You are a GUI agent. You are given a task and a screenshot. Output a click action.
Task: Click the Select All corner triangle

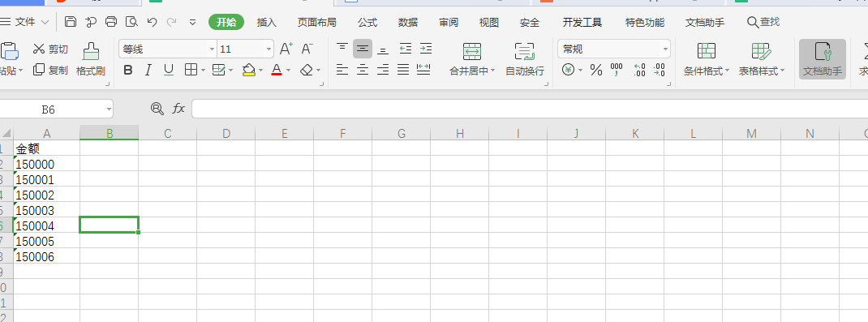[x=6, y=133]
